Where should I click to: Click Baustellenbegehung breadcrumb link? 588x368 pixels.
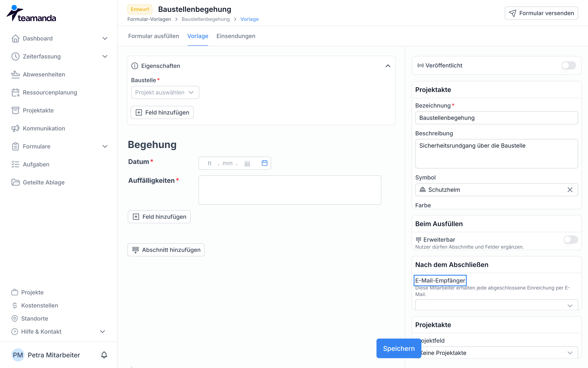206,19
